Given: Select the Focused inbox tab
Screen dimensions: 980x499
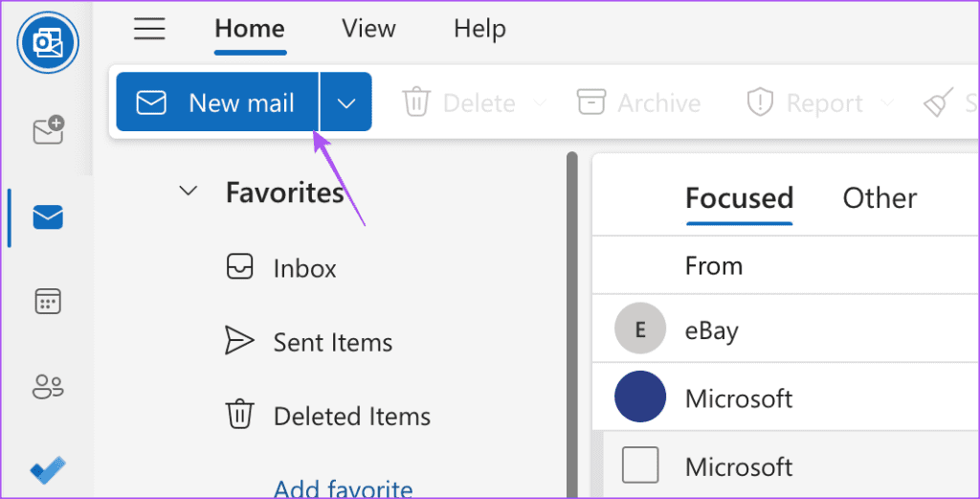Looking at the screenshot, I should pos(740,198).
